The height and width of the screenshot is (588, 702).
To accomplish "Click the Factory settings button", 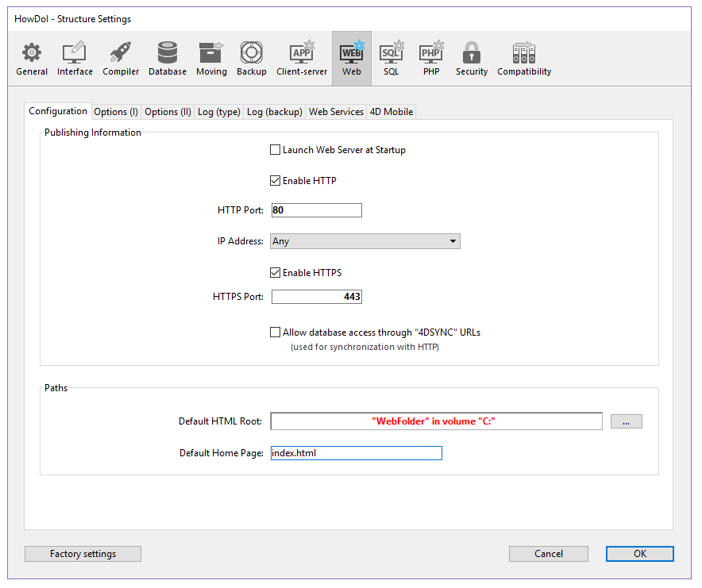I will pos(83,554).
